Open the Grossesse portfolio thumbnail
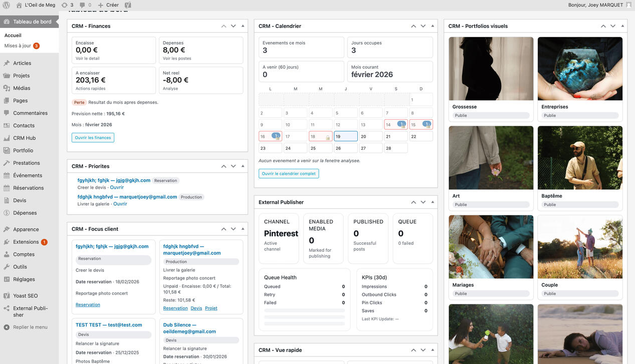The image size is (635, 364). [x=491, y=69]
